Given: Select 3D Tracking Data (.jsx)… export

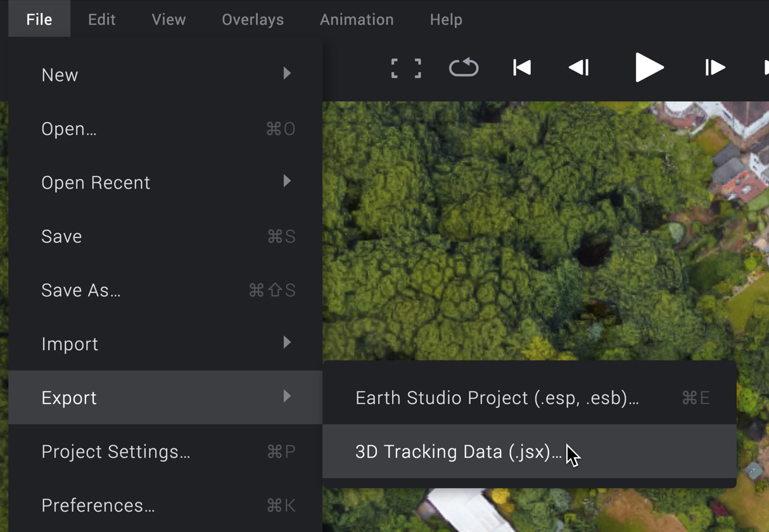Looking at the screenshot, I should point(459,452).
